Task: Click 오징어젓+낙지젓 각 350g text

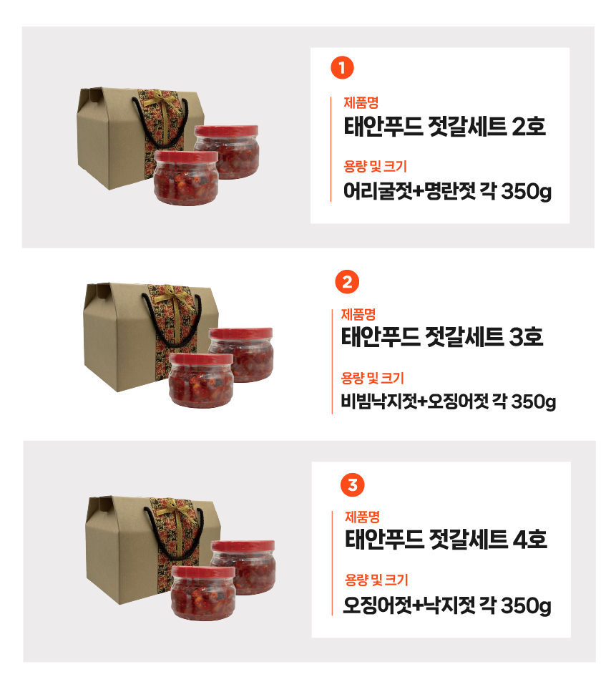Action: point(447,605)
